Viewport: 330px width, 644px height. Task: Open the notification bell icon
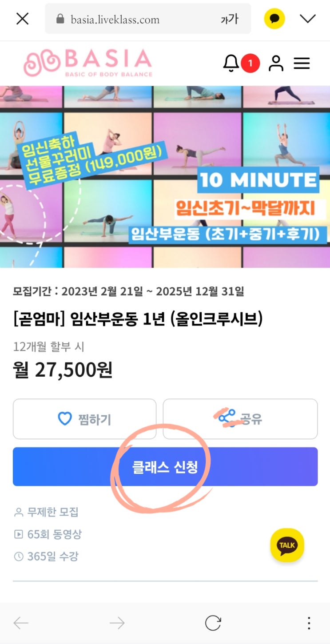pos(231,64)
